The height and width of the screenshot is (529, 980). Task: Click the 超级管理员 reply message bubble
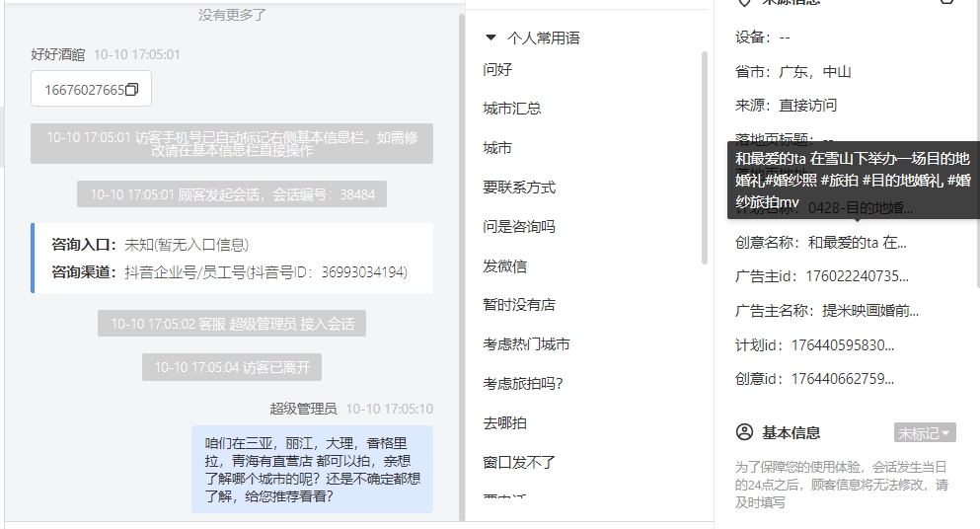(312, 470)
